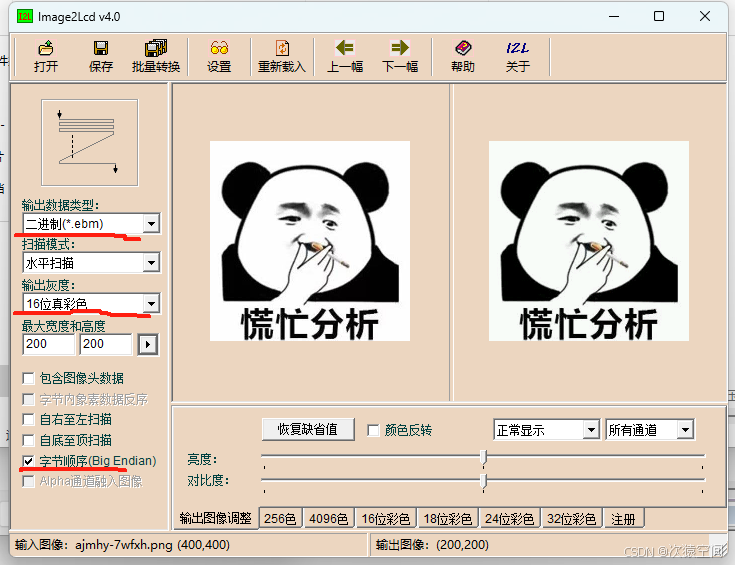The image size is (735, 565).
Task: Minimize the Image2Lcd window
Action: [614, 16]
